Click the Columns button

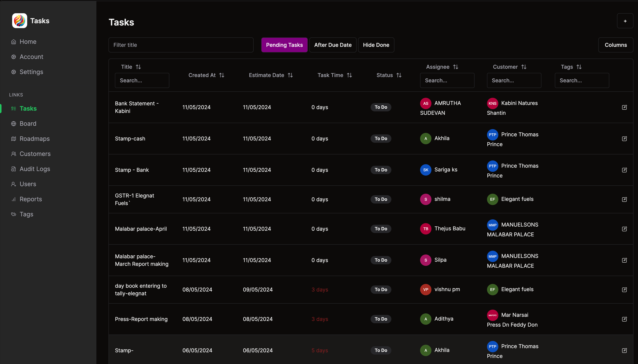pyautogui.click(x=616, y=45)
